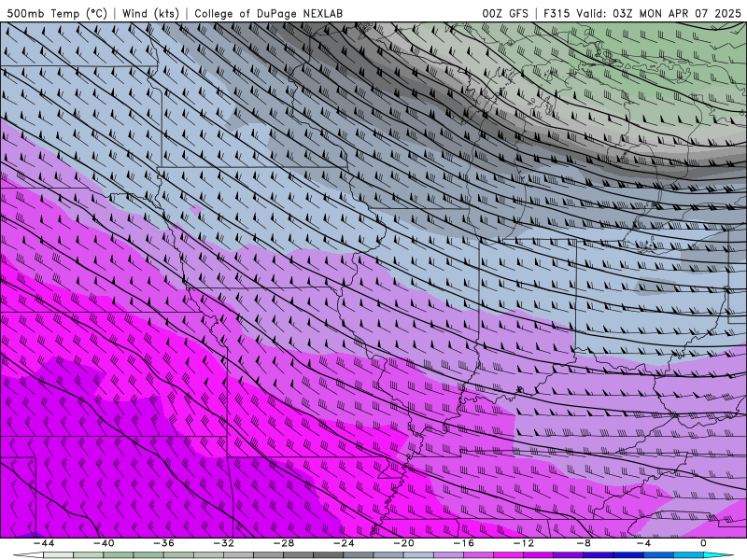This screenshot has height=560, width=747.
Task: Click the -36 colorbar label
Action: [x=164, y=543]
